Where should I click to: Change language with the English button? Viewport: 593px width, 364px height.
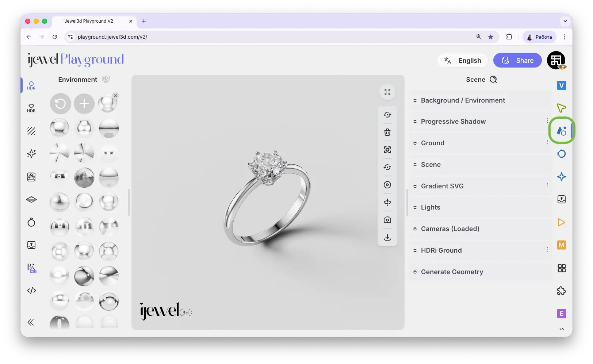click(463, 61)
